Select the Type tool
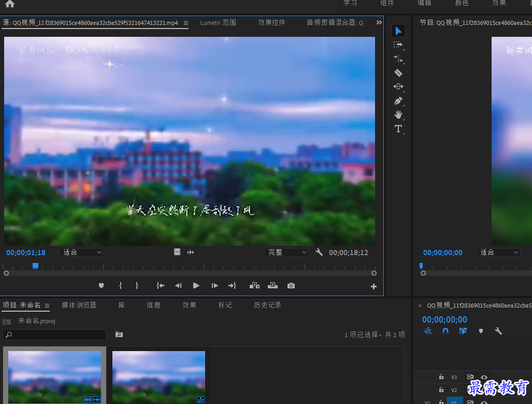The height and width of the screenshot is (404, 532). pyautogui.click(x=398, y=129)
